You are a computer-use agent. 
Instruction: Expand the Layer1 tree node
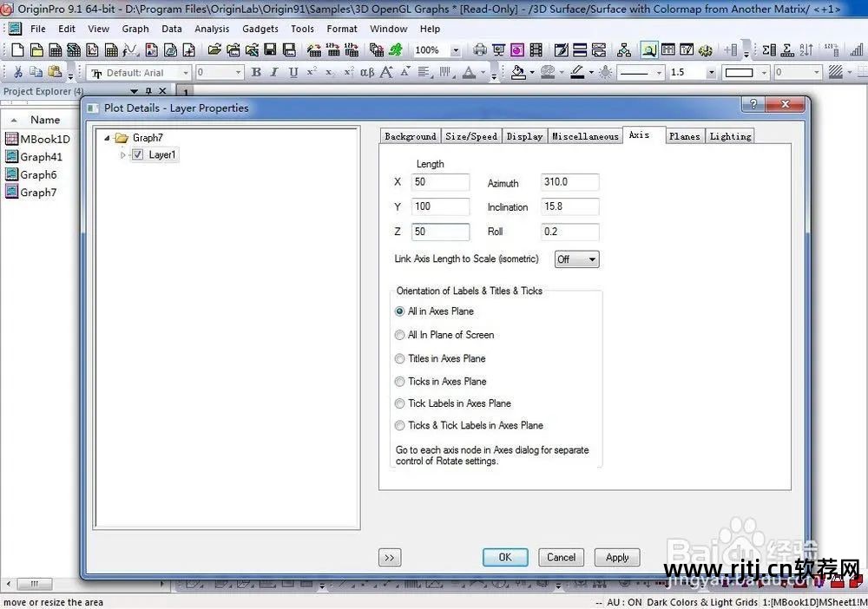pyautogui.click(x=122, y=155)
